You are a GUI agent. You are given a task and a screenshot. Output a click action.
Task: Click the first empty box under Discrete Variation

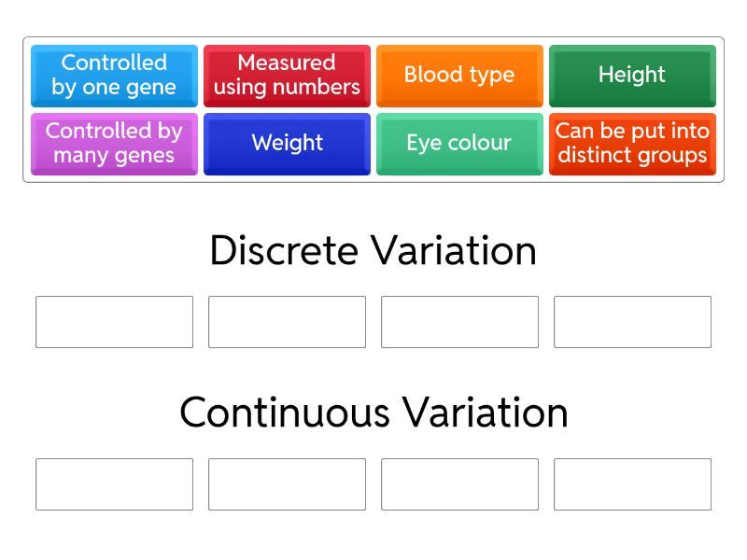[114, 322]
